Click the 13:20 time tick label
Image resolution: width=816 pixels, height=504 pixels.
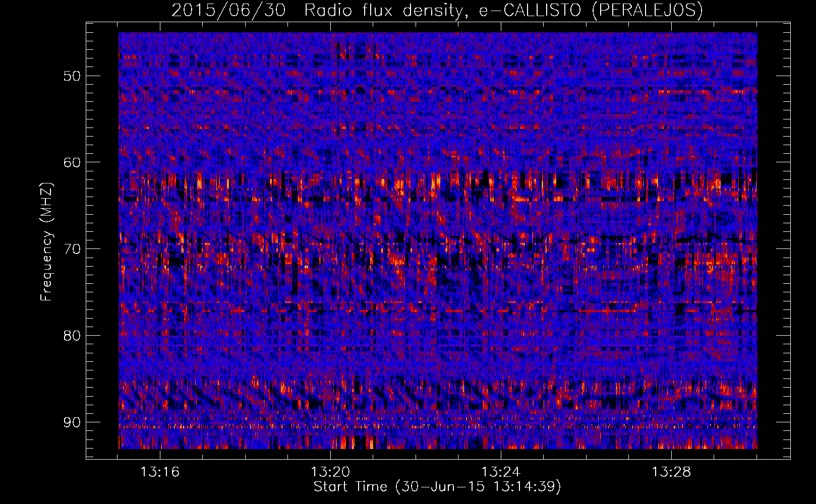tap(330, 472)
